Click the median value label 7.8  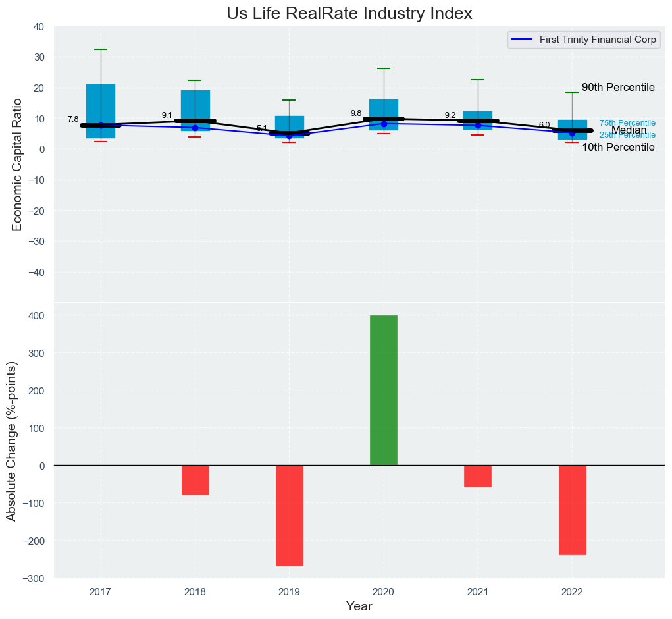pyautogui.click(x=73, y=119)
